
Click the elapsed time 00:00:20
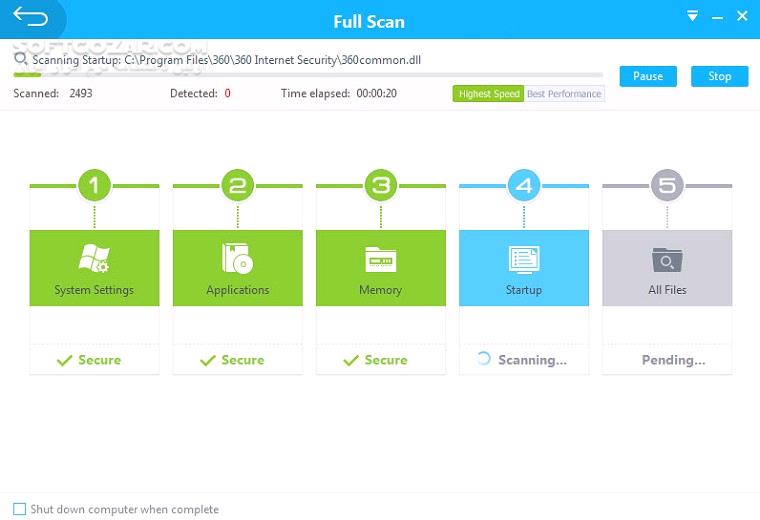377,93
